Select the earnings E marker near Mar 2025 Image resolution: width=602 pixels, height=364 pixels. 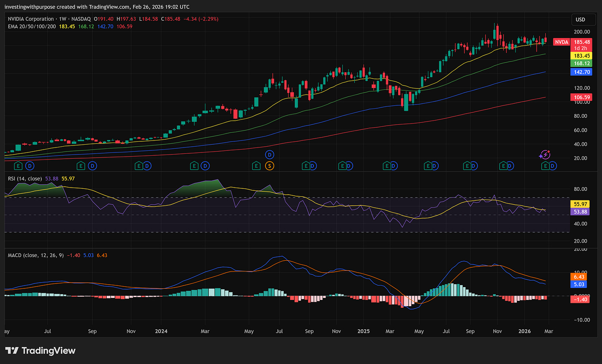click(x=387, y=166)
